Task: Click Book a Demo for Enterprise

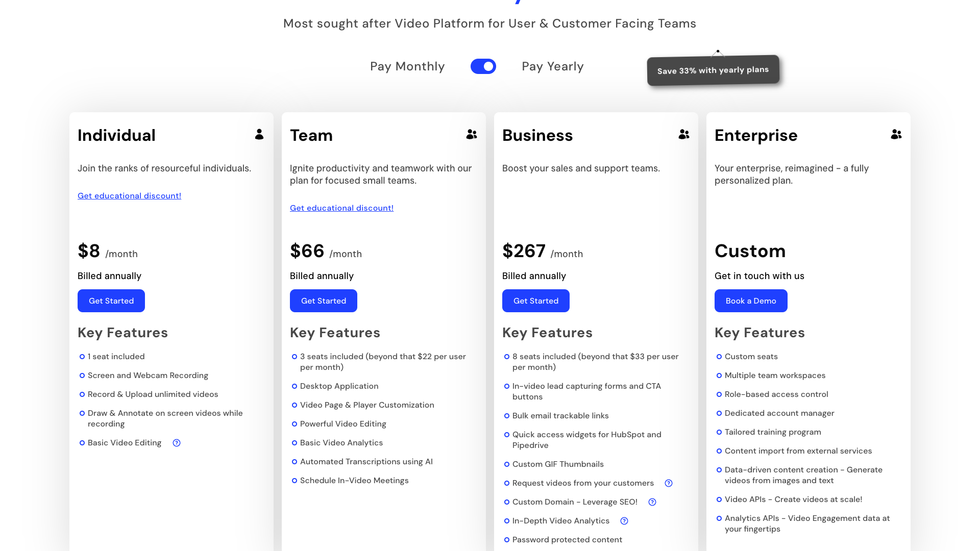Action: 751,300
